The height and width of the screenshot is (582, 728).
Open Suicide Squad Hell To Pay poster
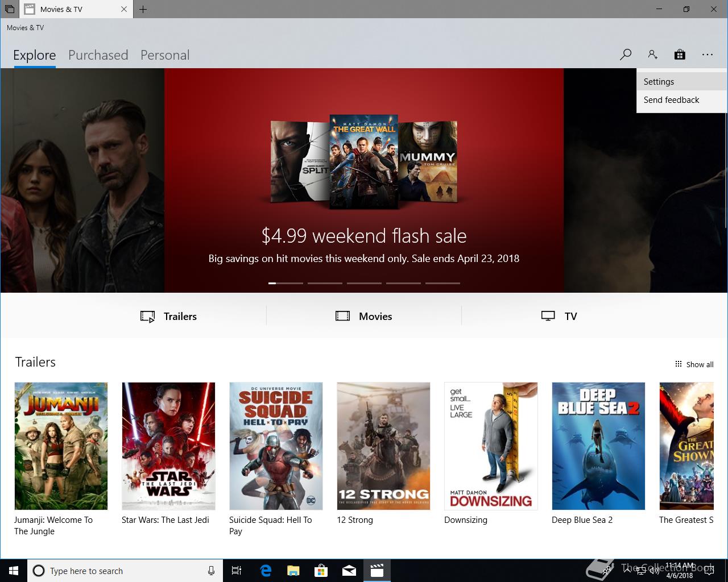pos(276,446)
